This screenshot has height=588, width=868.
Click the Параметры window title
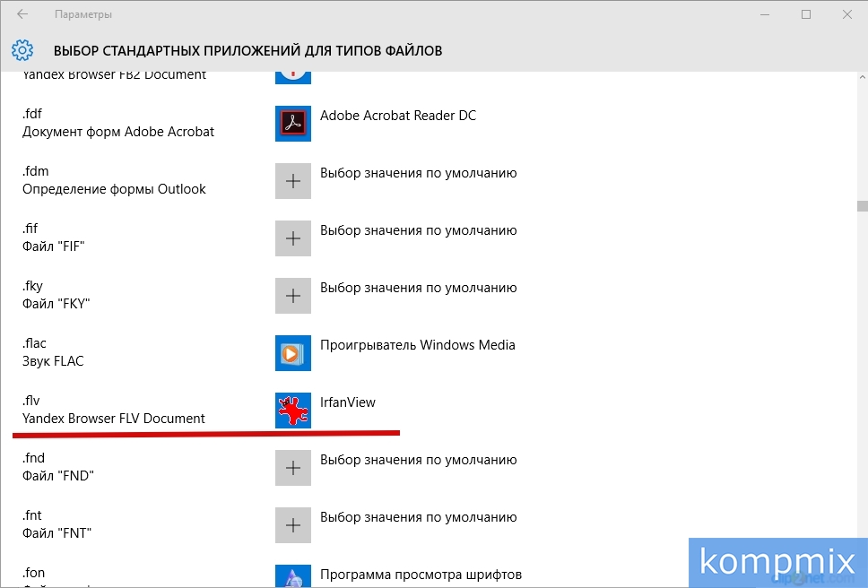click(x=83, y=14)
